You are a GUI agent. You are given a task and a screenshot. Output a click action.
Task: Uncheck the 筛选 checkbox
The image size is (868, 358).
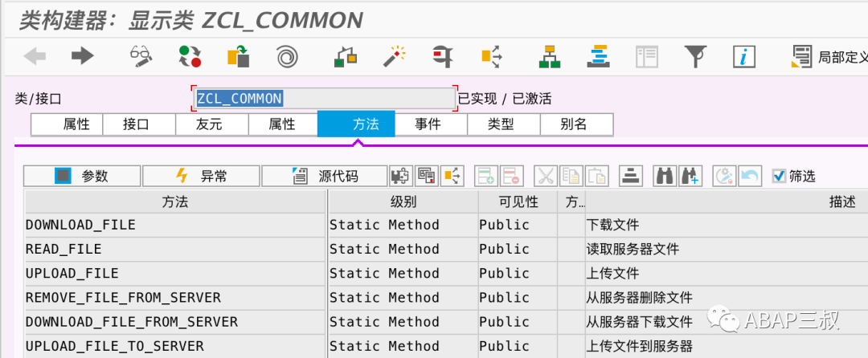(780, 177)
